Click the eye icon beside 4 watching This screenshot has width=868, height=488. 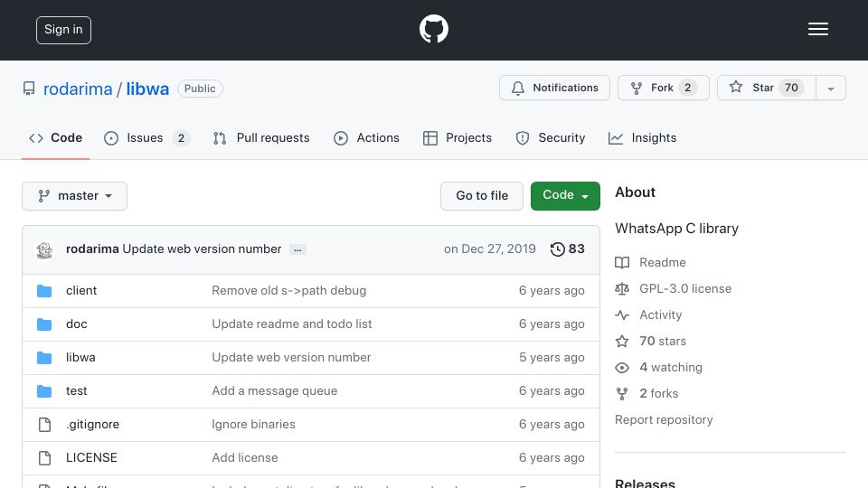coord(622,368)
